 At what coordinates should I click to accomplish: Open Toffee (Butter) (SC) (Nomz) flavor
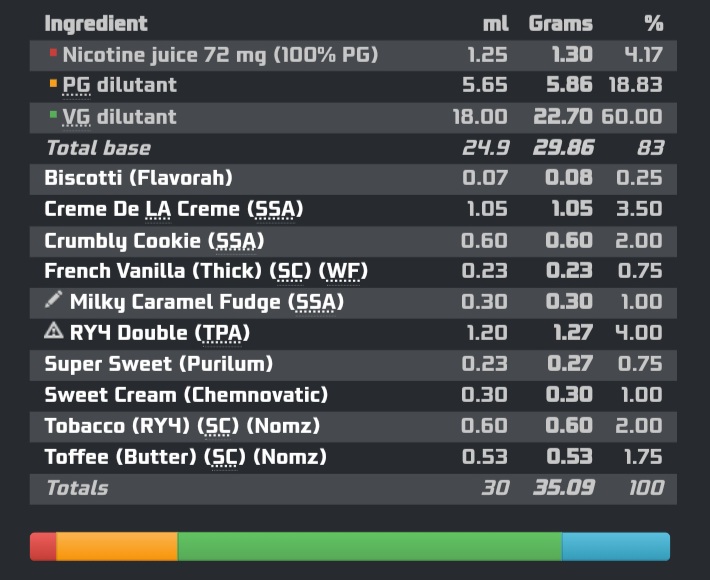(186, 457)
